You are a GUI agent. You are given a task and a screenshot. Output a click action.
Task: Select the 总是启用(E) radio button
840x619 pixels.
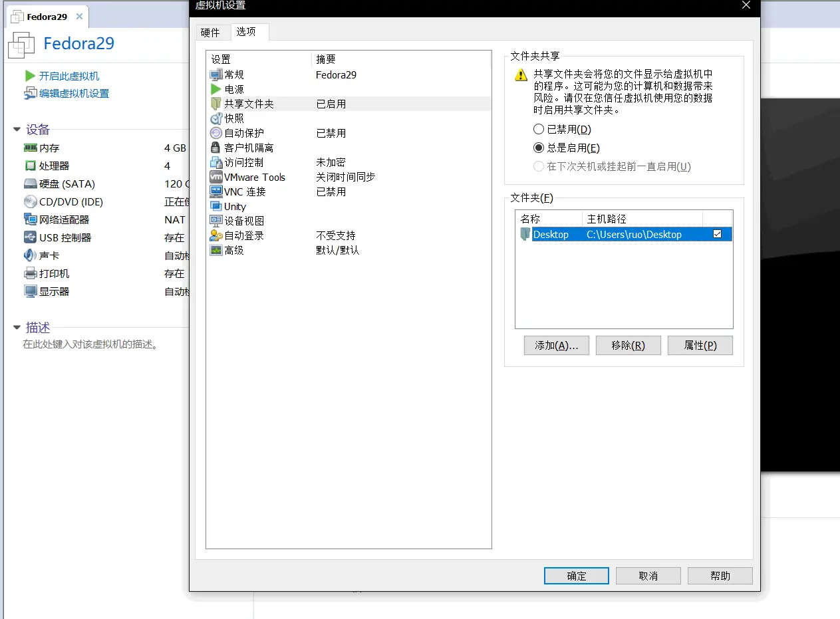click(539, 148)
